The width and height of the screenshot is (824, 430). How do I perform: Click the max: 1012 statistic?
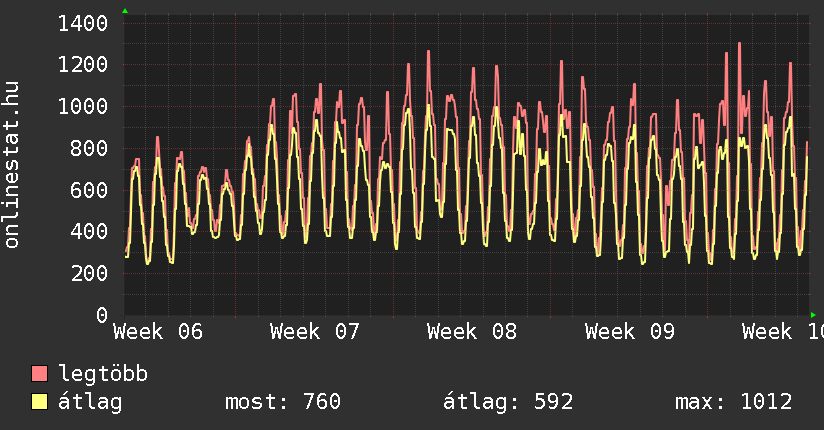[x=734, y=402]
